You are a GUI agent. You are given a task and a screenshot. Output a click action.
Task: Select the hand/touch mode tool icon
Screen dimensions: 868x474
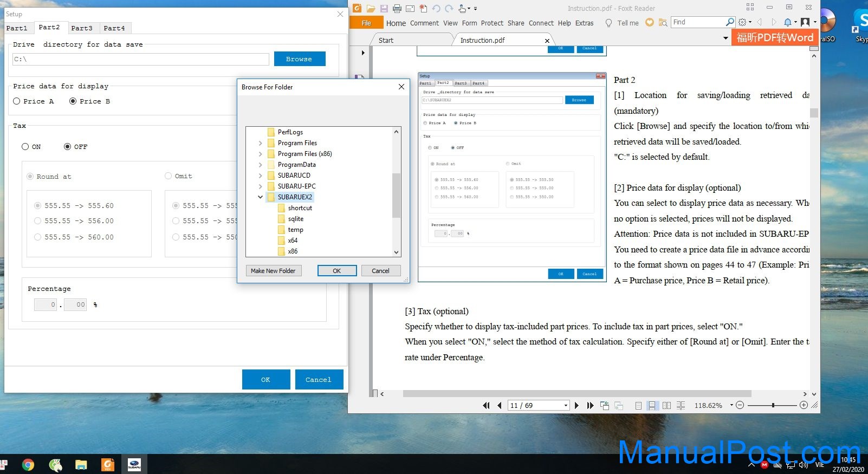463,8
